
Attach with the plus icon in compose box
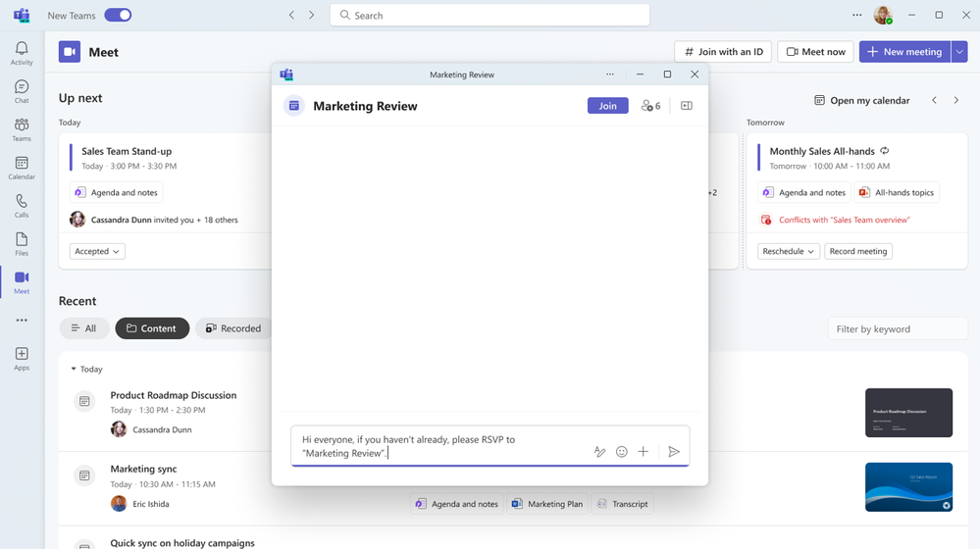pyautogui.click(x=644, y=452)
